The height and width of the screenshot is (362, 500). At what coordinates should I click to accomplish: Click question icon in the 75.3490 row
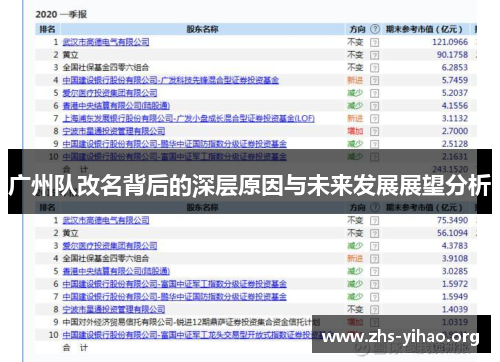(x=375, y=221)
